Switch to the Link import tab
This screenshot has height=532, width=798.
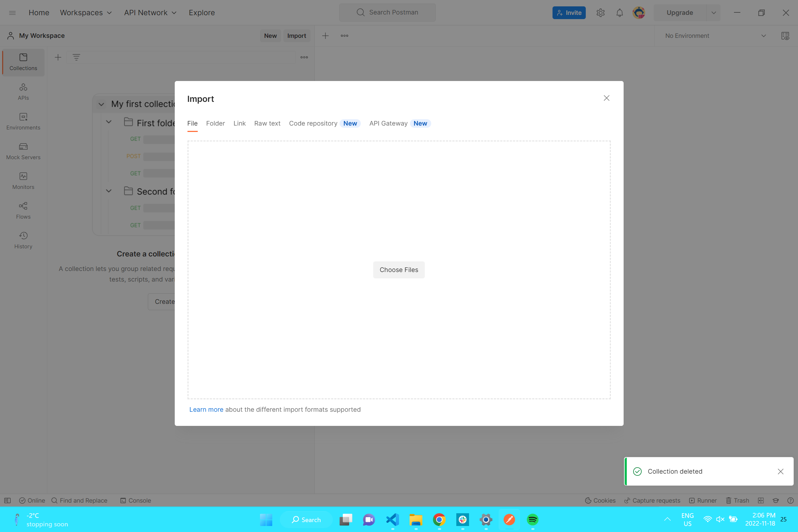coord(239,123)
